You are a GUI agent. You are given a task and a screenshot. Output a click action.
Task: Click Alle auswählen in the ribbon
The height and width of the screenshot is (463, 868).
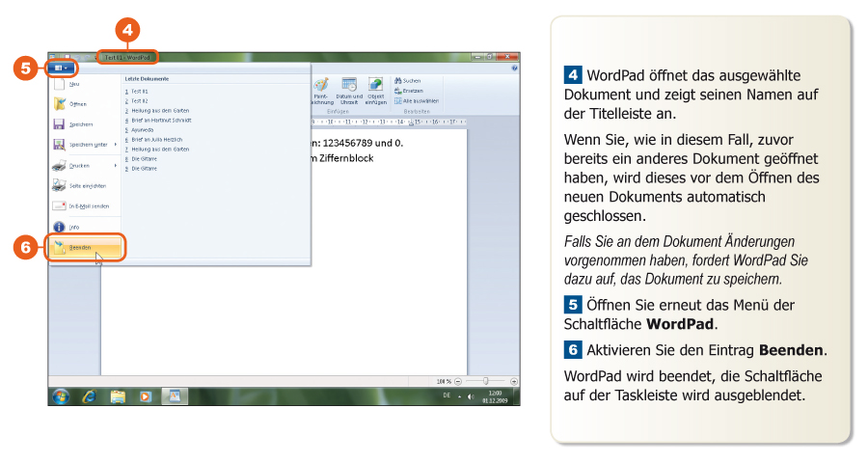(x=418, y=100)
